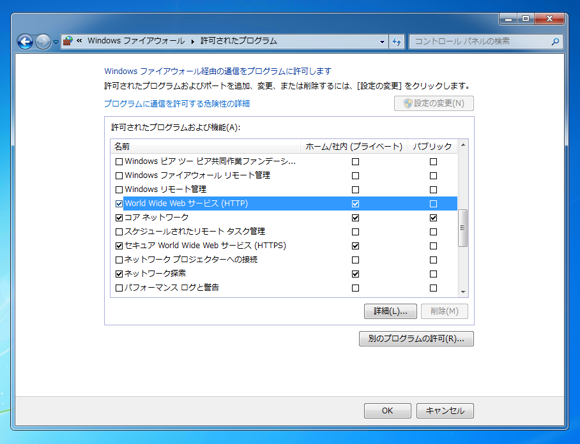580x444 pixels.
Task: Uncheck ネットワーク探索 name checkbox
Action: tap(119, 274)
